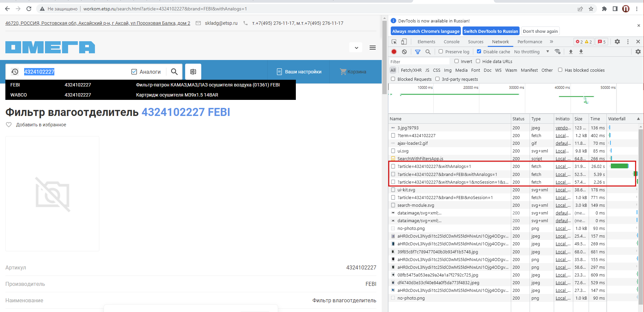Switch to Console tab

point(451,42)
